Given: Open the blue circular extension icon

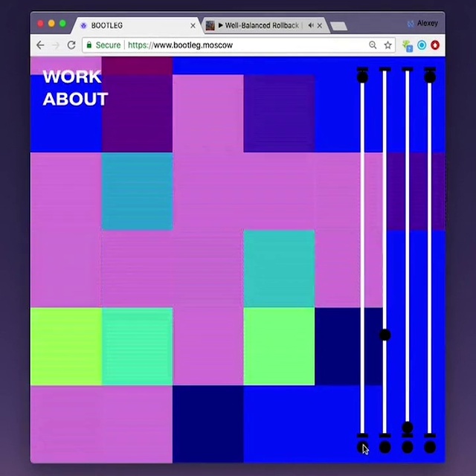Looking at the screenshot, I should pyautogui.click(x=422, y=45).
